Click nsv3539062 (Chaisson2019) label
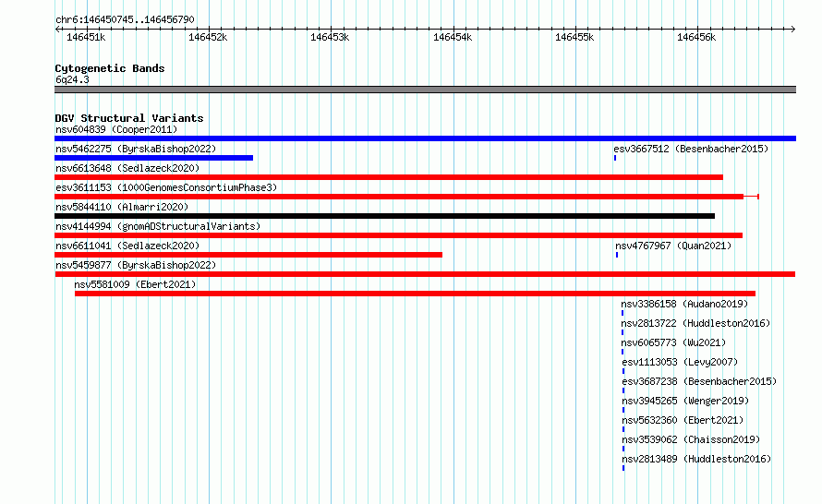The width and height of the screenshot is (822, 504). pyautogui.click(x=691, y=439)
